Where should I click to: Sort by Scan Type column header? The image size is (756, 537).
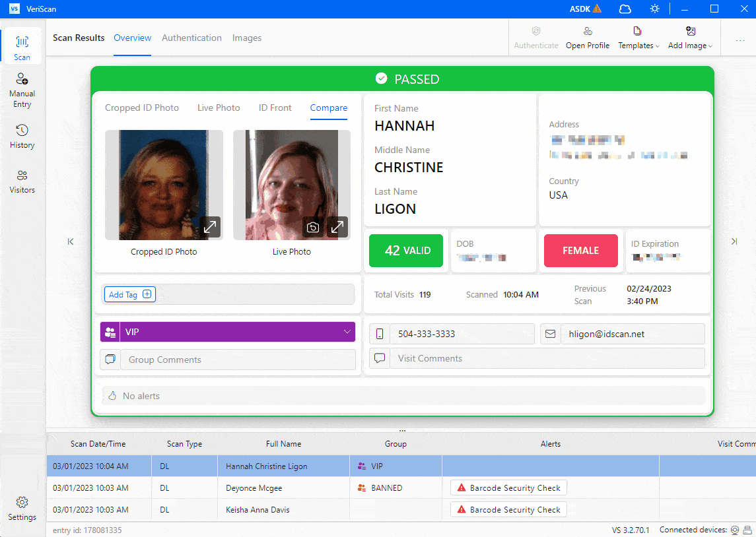point(184,443)
